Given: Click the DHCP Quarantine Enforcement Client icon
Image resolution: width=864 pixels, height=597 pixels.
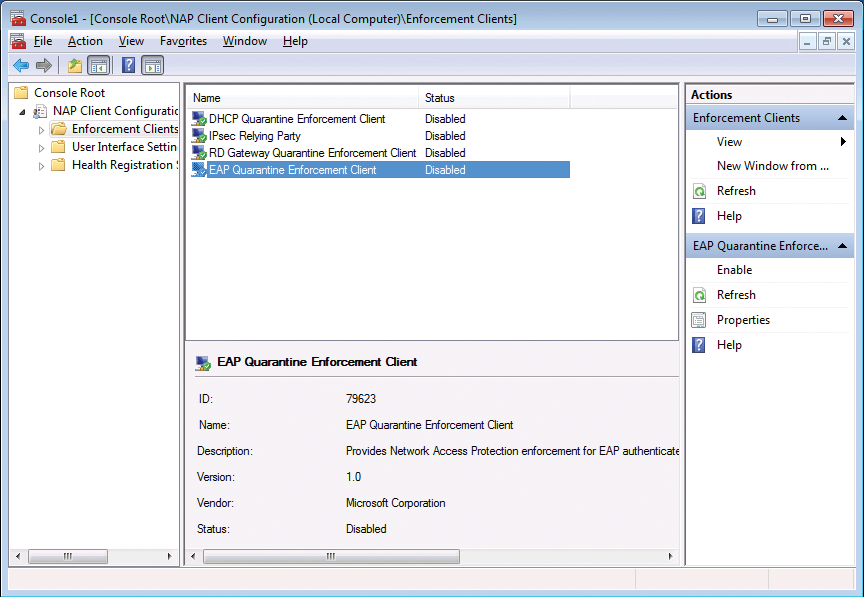Looking at the screenshot, I should click(200, 119).
